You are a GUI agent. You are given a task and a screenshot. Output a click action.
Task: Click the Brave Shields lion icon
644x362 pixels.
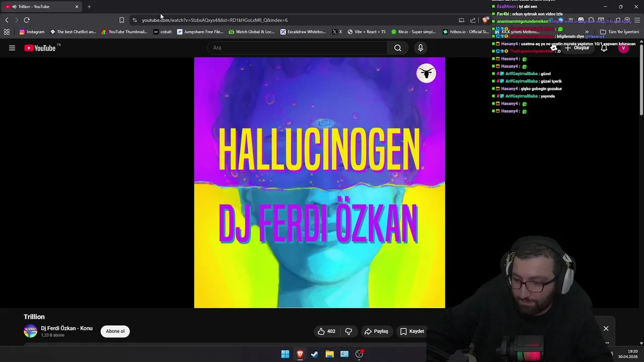pos(485,20)
